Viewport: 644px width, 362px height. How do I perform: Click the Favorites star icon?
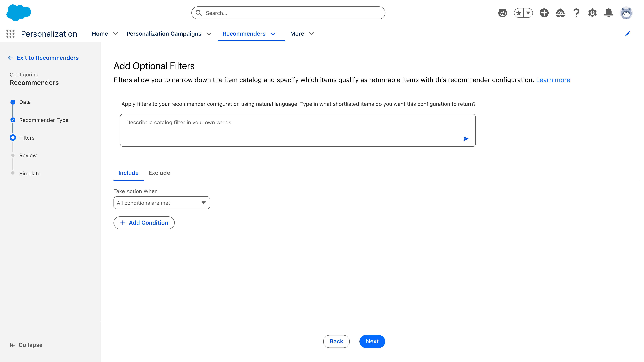(x=519, y=13)
